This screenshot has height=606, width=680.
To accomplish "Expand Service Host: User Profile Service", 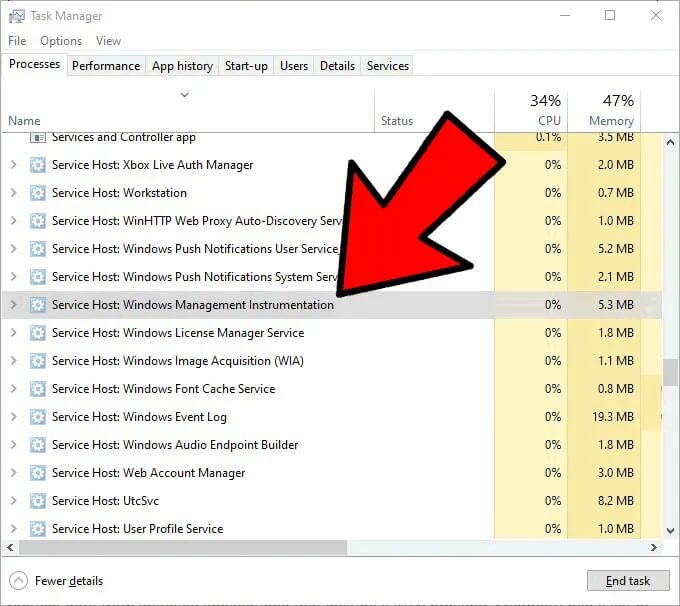I will [x=13, y=529].
